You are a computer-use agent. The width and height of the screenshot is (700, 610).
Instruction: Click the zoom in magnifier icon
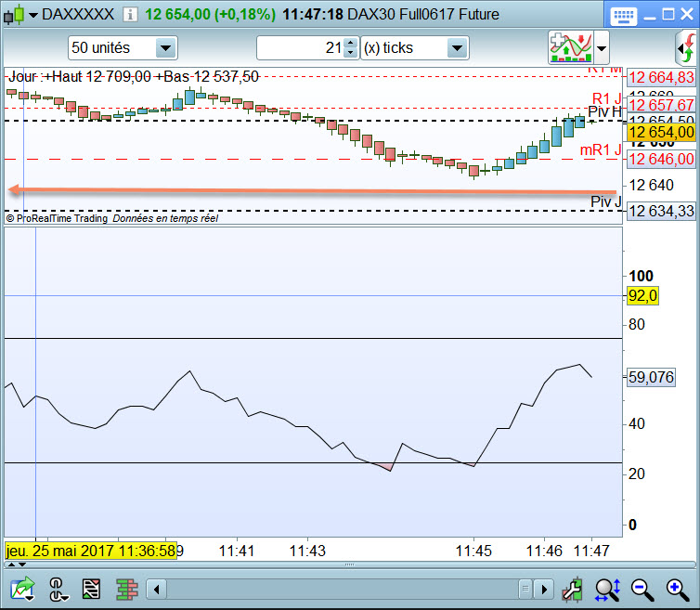(x=677, y=590)
